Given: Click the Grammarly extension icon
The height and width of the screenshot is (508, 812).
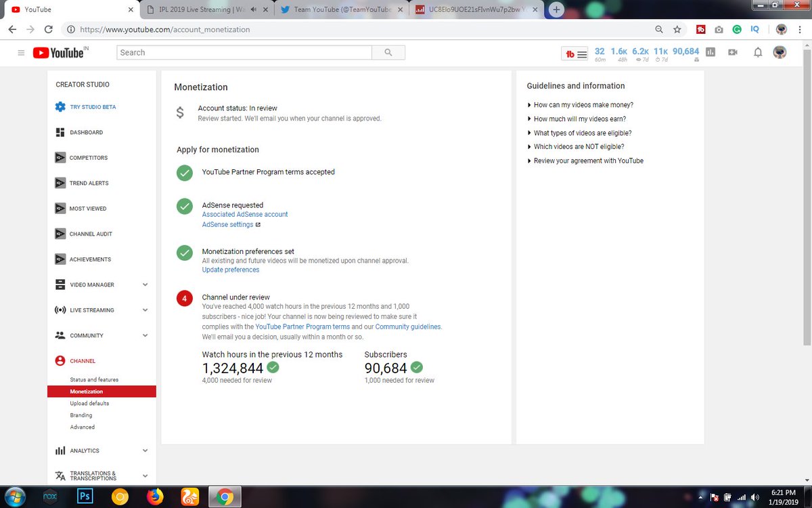Looking at the screenshot, I should tap(737, 30).
